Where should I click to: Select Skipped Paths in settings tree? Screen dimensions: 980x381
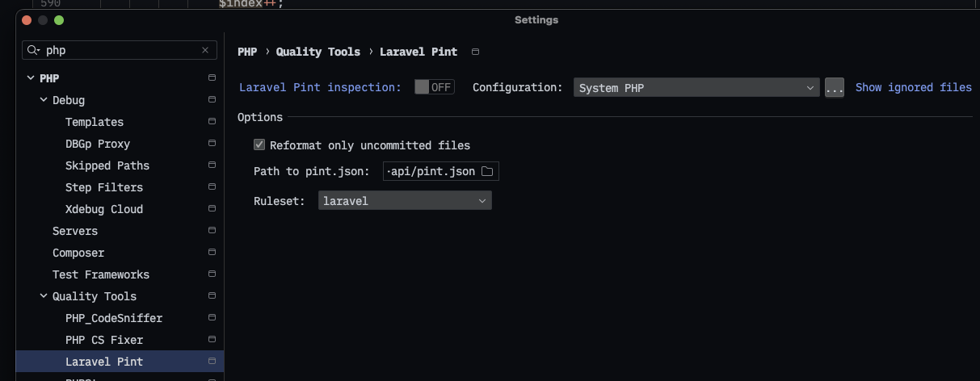point(107,165)
